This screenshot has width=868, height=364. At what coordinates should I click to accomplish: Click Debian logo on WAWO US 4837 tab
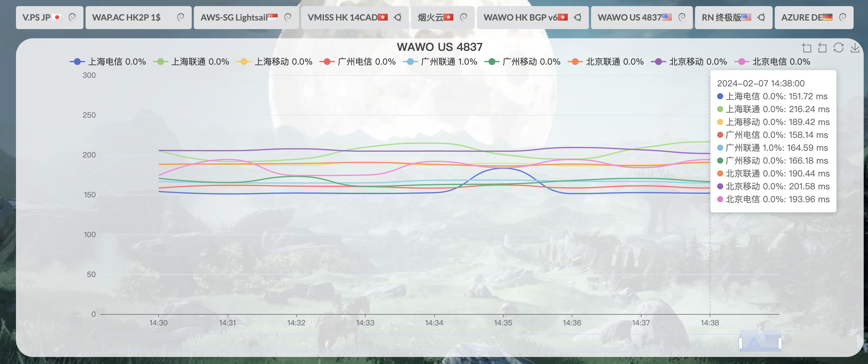point(682,17)
